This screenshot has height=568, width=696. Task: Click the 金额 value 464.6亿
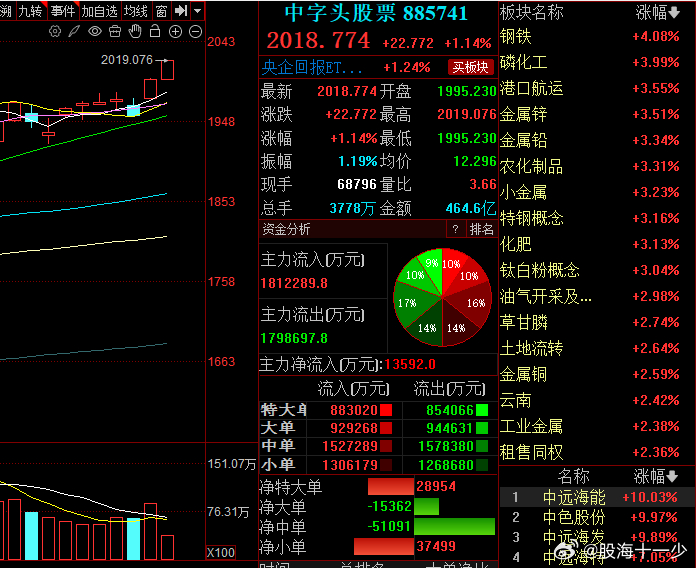tap(471, 208)
